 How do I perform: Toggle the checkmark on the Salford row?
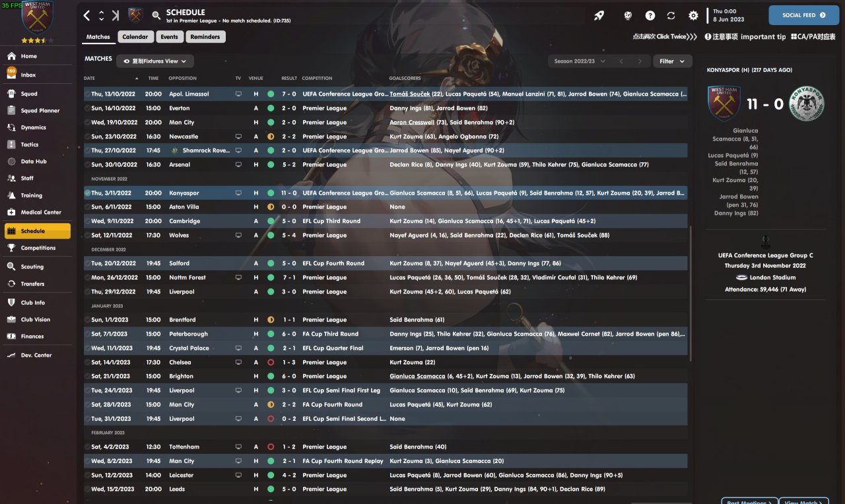[x=88, y=263]
